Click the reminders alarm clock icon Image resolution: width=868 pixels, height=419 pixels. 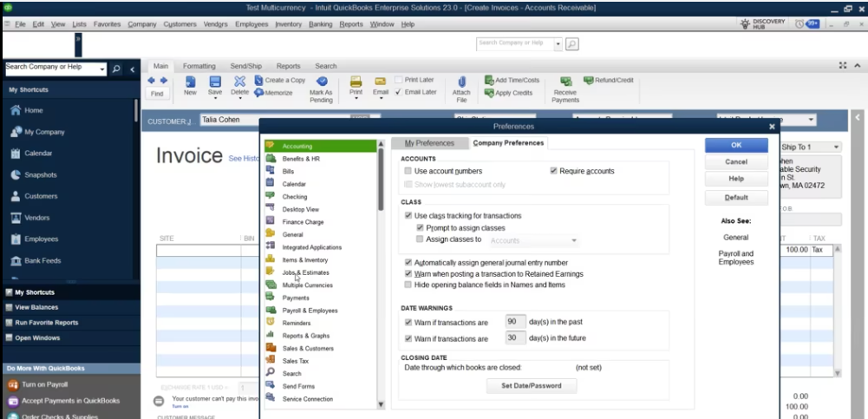[x=799, y=23]
